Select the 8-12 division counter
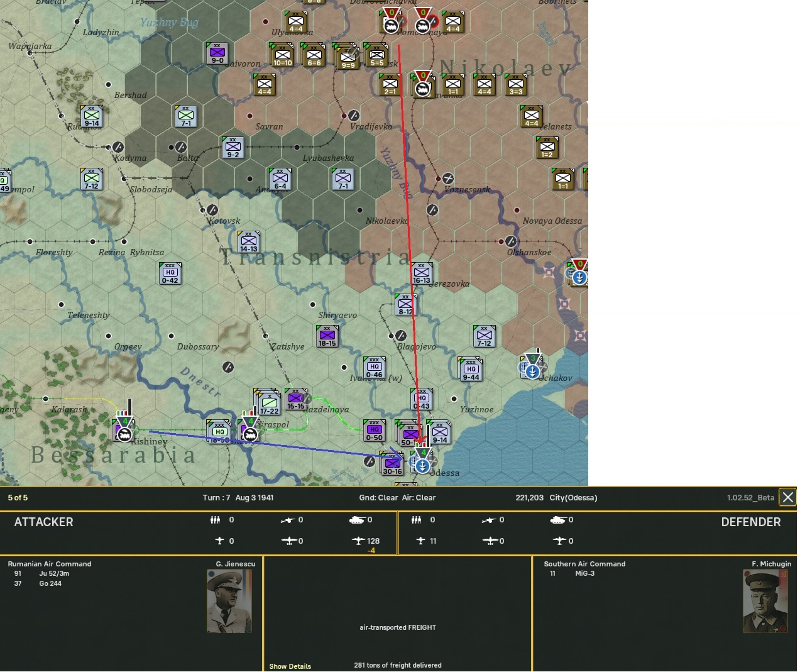The image size is (800, 672). (406, 305)
